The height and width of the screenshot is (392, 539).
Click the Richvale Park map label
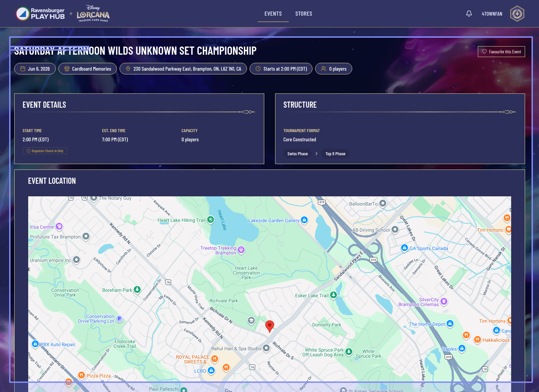point(224,301)
